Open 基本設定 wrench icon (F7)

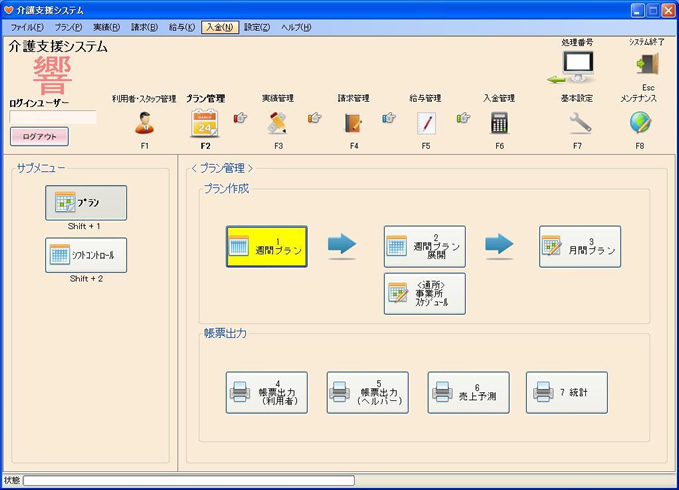(x=580, y=123)
